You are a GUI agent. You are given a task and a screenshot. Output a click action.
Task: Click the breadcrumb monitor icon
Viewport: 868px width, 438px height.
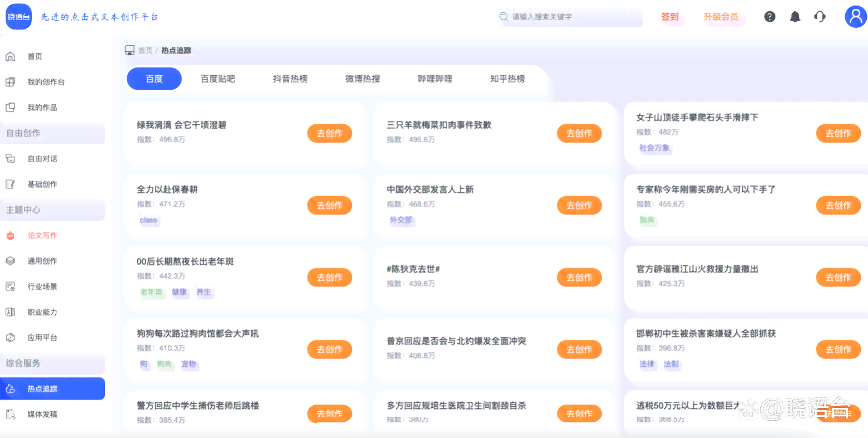129,50
